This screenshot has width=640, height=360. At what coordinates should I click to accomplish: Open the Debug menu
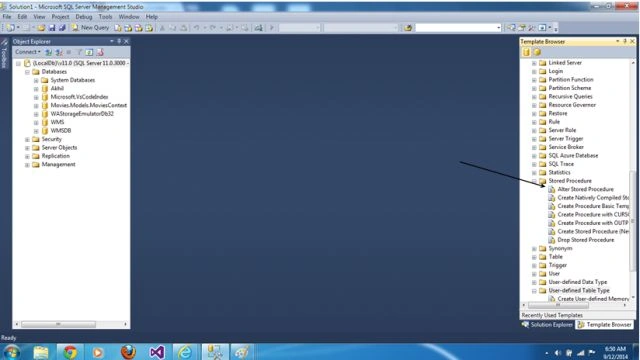(x=84, y=17)
